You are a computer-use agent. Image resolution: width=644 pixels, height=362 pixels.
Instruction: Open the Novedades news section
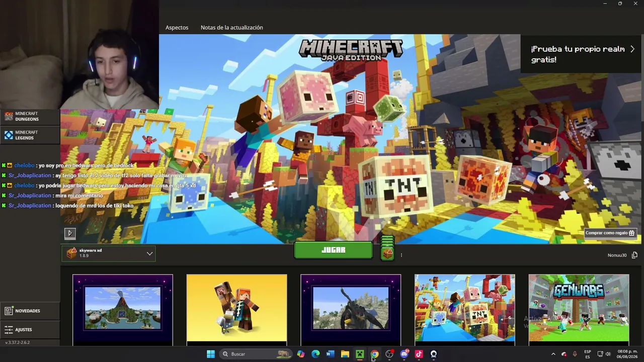tap(30, 311)
